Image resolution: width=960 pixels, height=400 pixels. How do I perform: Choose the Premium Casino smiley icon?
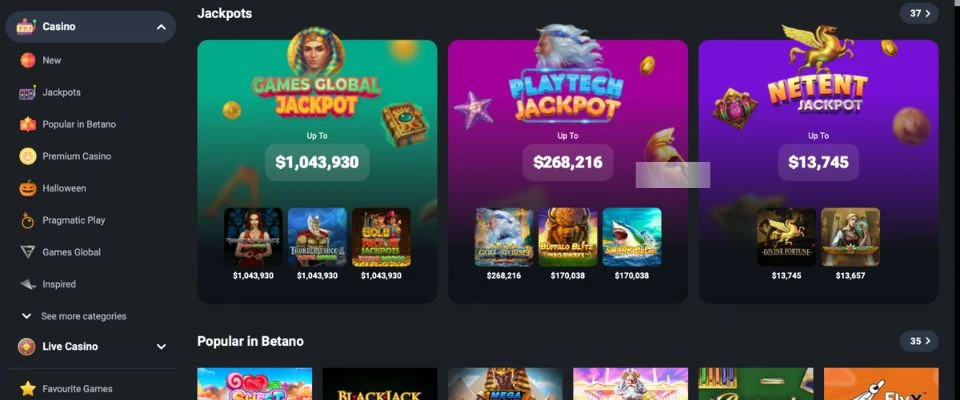coord(28,156)
